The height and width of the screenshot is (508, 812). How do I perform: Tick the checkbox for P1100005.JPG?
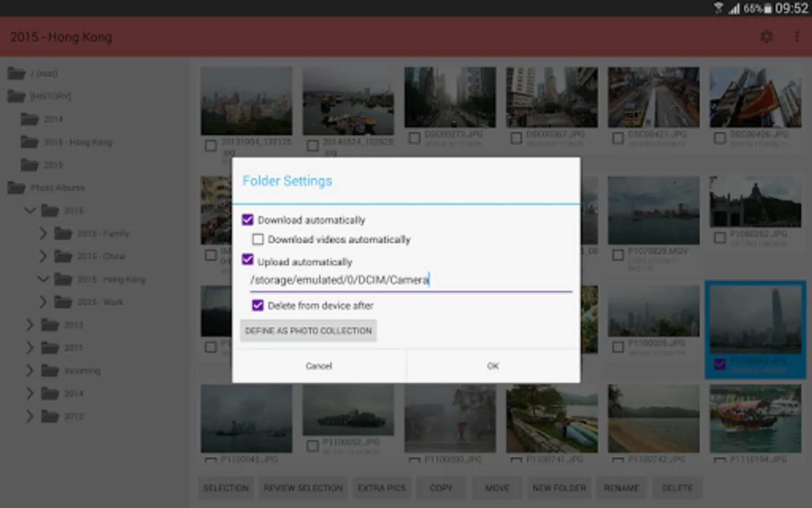(x=618, y=347)
